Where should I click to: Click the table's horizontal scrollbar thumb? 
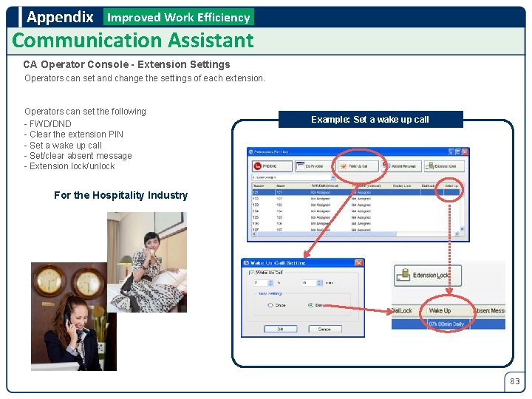tap(327, 233)
